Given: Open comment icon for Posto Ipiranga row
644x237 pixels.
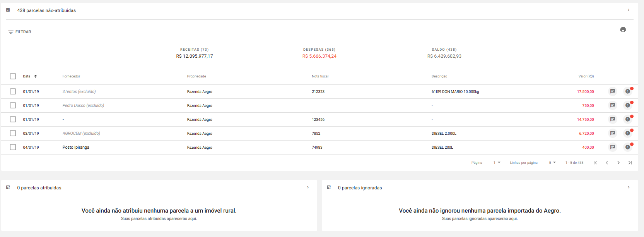Looking at the screenshot, I should (612, 147).
